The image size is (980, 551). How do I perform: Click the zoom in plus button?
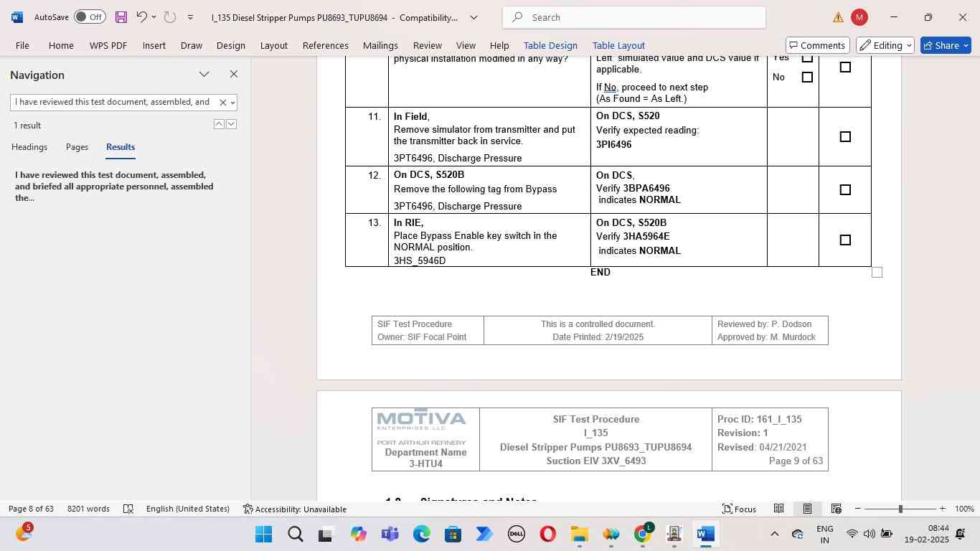[x=942, y=509]
